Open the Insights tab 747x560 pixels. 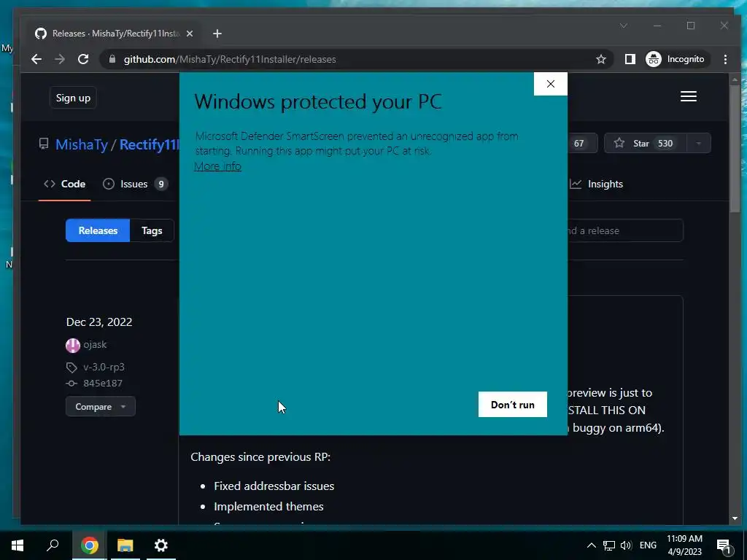click(x=597, y=184)
